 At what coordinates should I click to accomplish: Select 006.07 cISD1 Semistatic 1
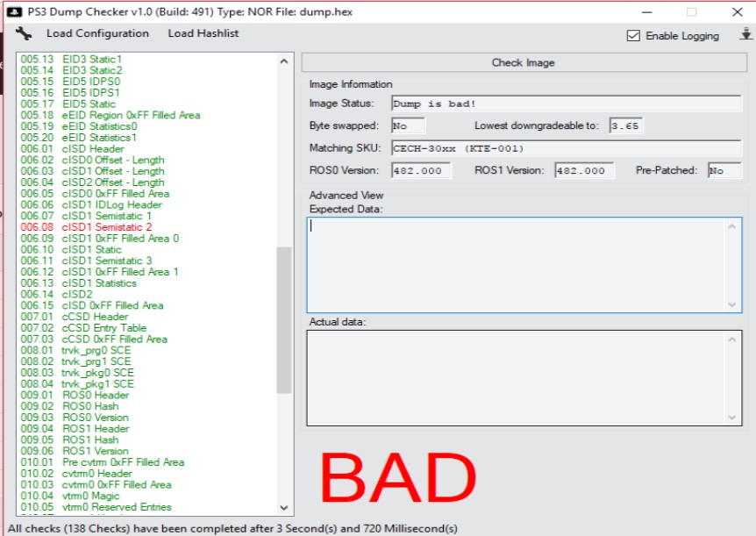click(86, 216)
